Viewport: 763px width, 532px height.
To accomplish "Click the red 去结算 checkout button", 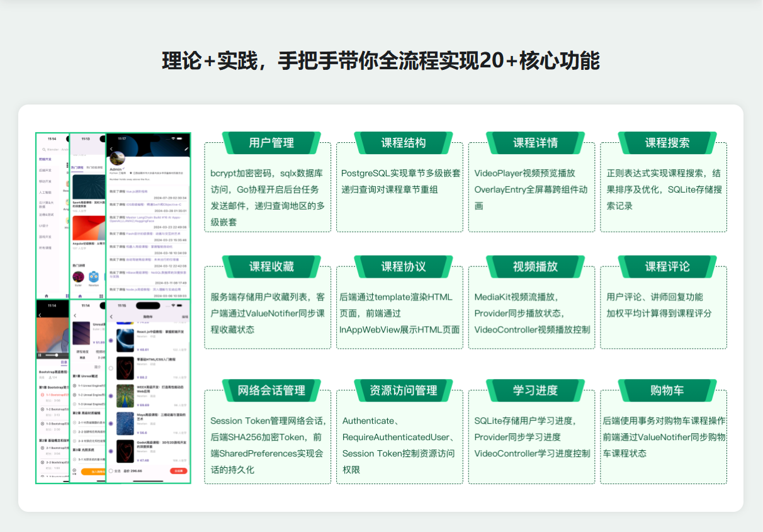I will (178, 470).
